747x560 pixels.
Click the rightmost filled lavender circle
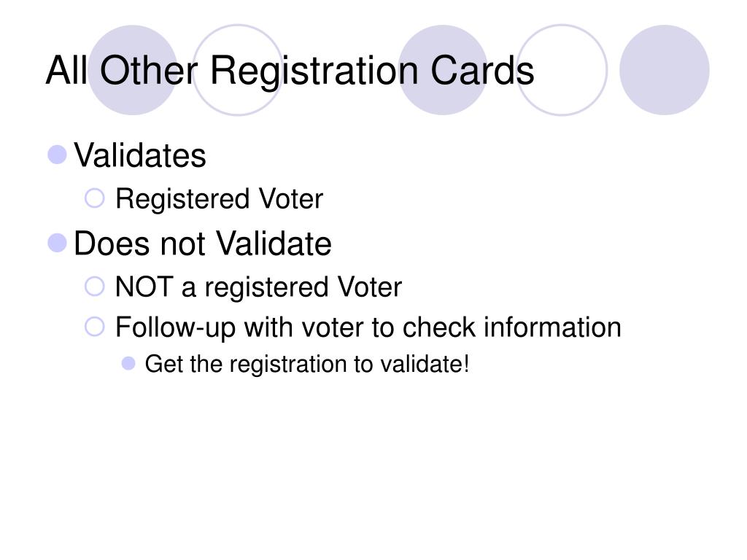tap(664, 70)
